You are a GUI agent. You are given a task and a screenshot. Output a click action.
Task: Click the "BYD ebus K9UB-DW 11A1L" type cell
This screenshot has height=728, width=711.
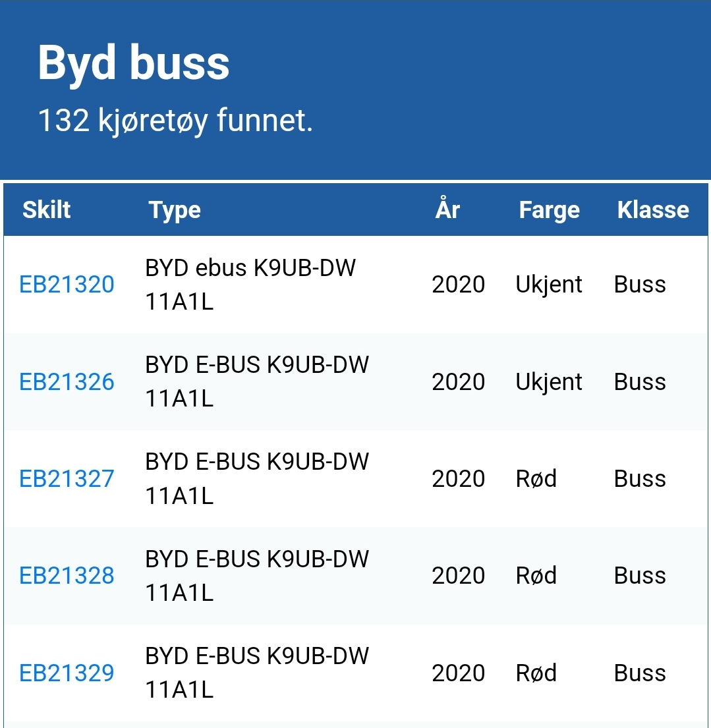250,285
